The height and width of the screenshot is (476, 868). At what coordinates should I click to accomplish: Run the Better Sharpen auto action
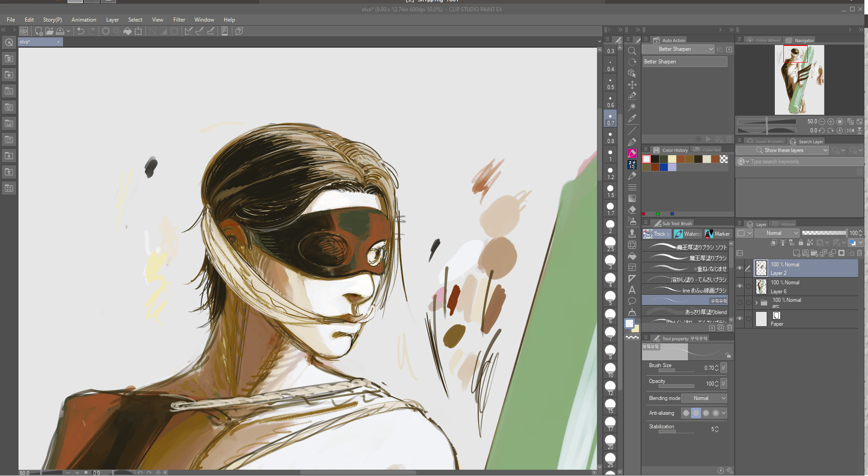708,139
